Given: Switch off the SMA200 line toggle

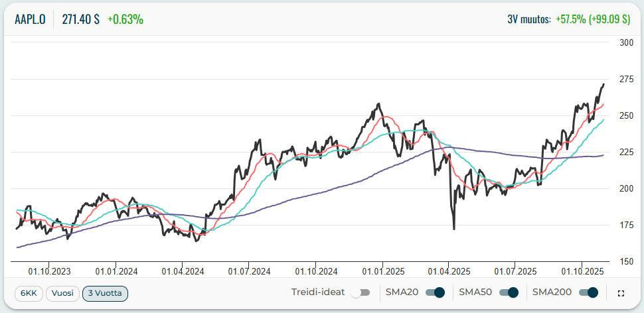Looking at the screenshot, I should (x=588, y=292).
